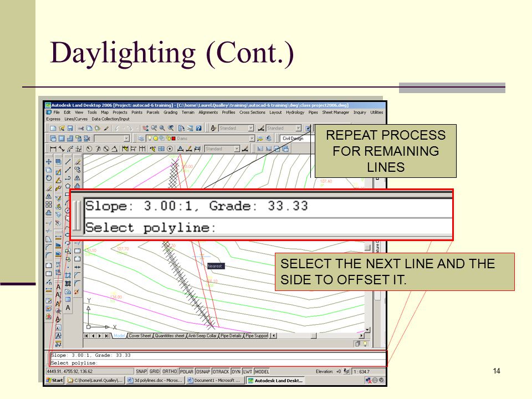Click the Save (floppy disk) icon
The width and height of the screenshot is (532, 399).
[x=70, y=128]
